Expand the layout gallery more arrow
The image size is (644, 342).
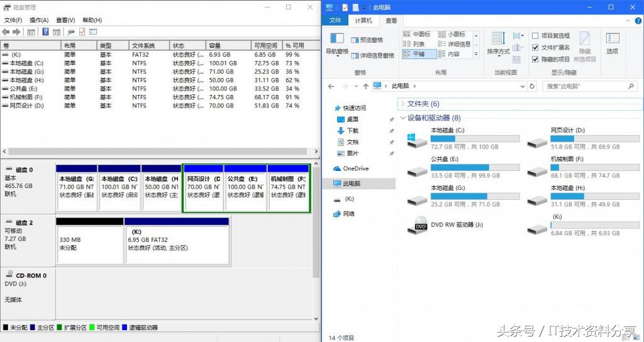(476, 54)
